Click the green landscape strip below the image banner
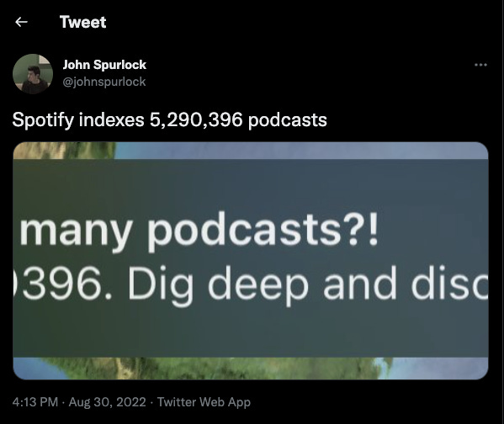The image size is (504, 424). 251,368
